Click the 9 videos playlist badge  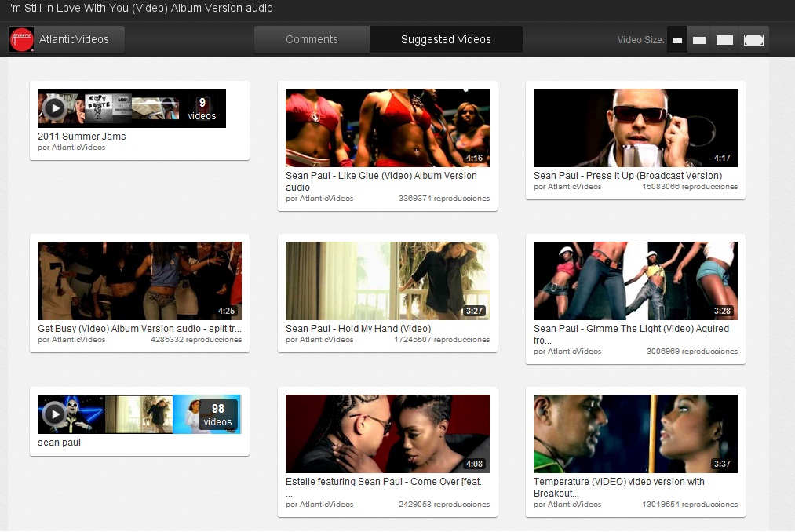coord(202,109)
